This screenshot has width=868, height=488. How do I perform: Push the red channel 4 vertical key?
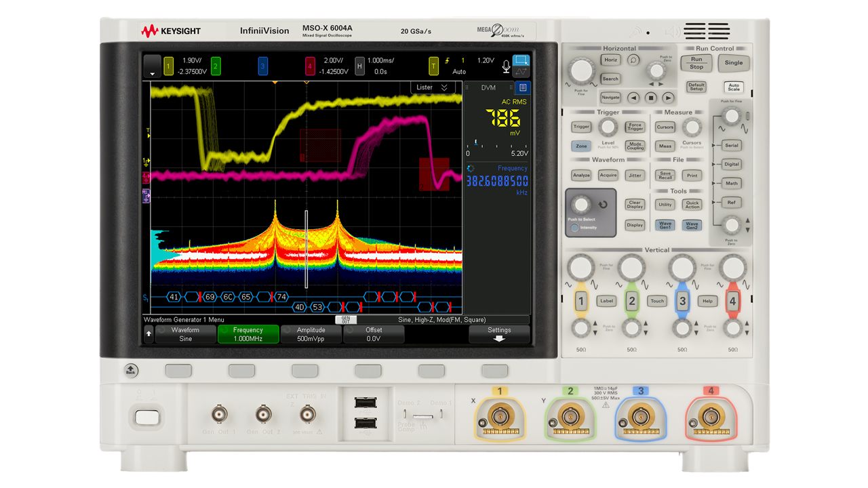click(x=732, y=302)
